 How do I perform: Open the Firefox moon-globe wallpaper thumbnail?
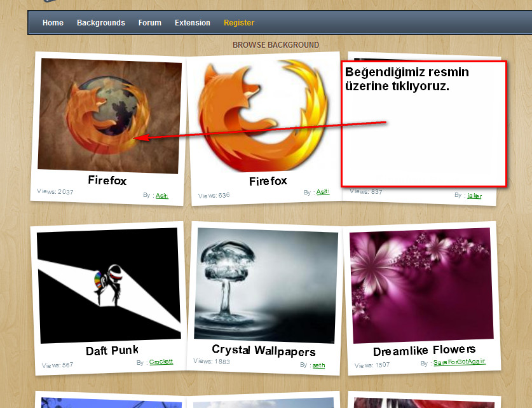pos(109,116)
